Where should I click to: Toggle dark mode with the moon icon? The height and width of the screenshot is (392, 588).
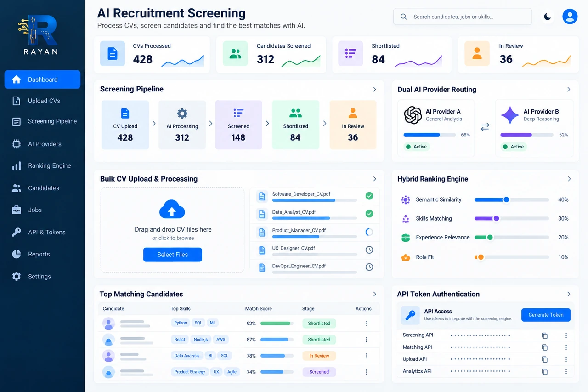pyautogui.click(x=547, y=17)
